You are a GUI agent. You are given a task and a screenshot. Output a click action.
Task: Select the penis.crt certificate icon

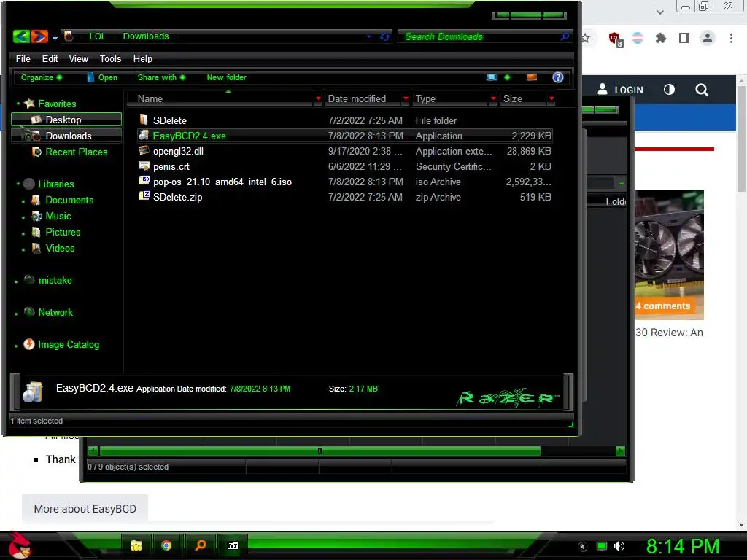pos(144,166)
